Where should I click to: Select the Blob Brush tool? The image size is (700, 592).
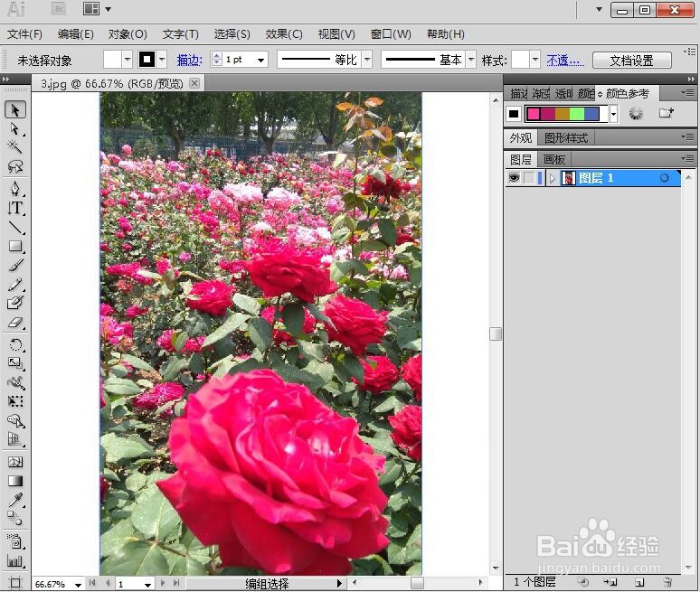coord(15,303)
